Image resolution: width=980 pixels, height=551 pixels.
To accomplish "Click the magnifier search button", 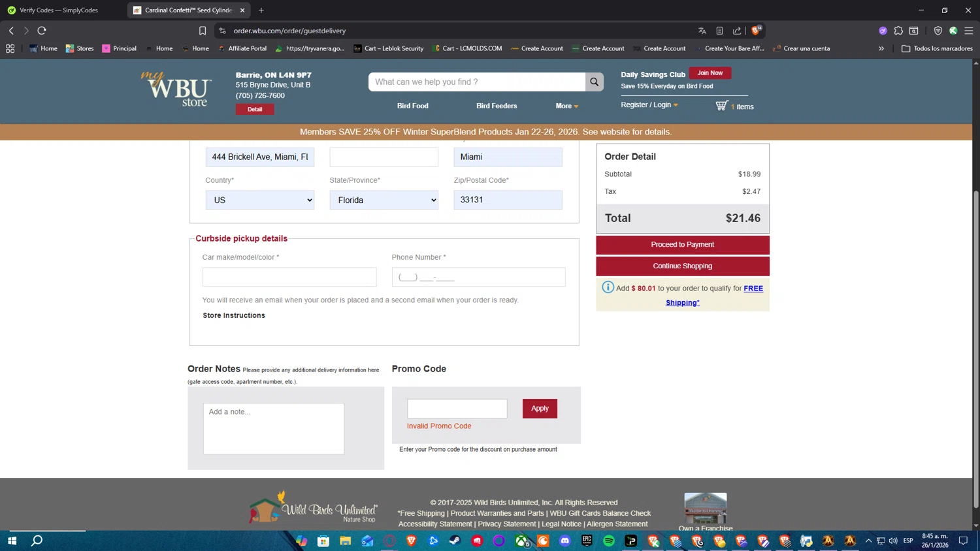I will click(594, 82).
